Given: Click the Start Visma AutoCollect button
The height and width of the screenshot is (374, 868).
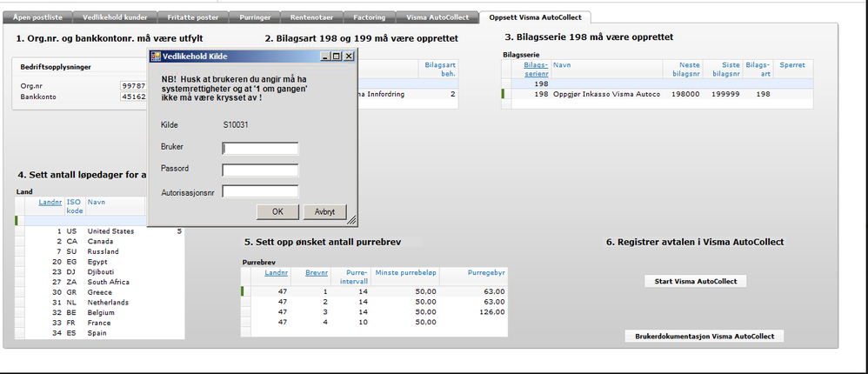Looking at the screenshot, I should pos(696,281).
